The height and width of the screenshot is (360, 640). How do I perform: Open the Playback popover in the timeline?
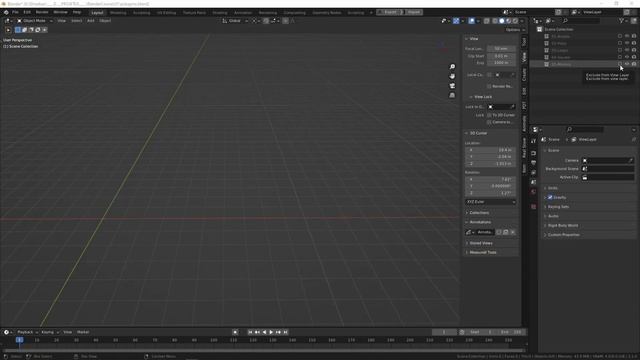tap(27, 332)
